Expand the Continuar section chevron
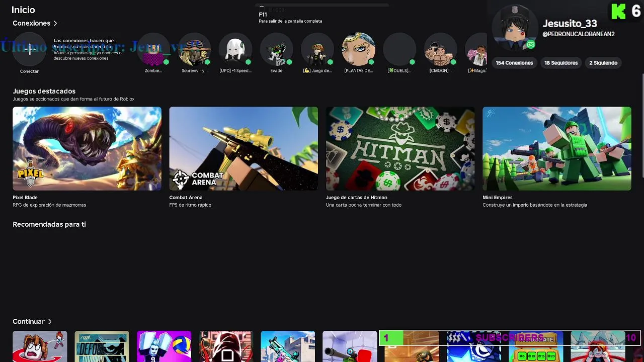644x362 pixels. pyautogui.click(x=50, y=321)
